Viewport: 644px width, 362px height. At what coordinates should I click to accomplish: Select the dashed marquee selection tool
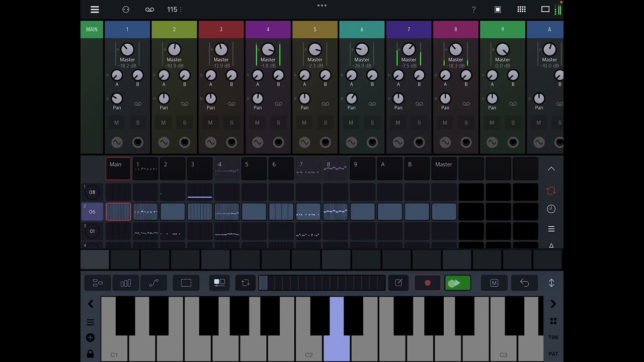(x=186, y=283)
